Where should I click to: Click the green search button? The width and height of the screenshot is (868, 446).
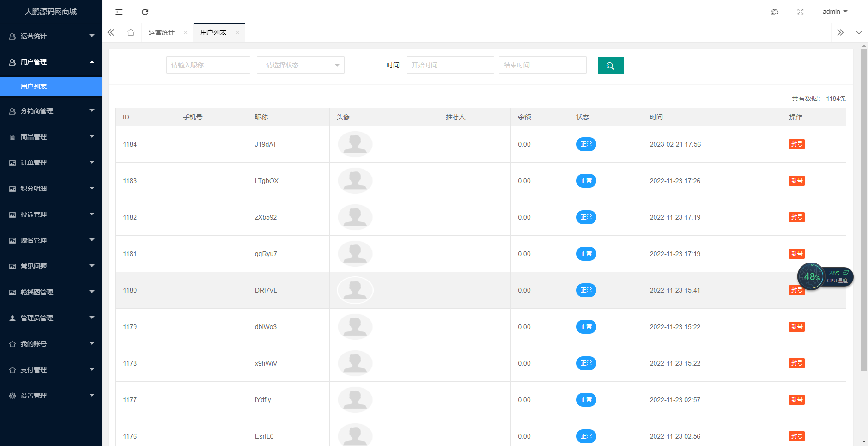(x=610, y=66)
